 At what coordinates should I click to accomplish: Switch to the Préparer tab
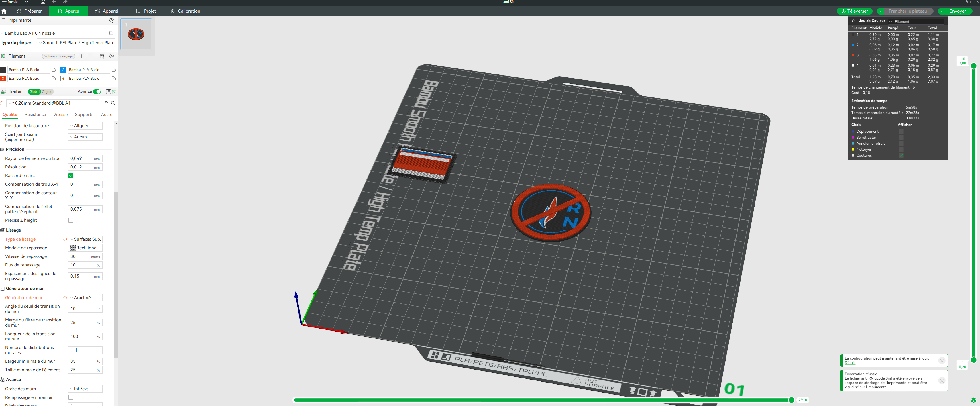point(29,11)
